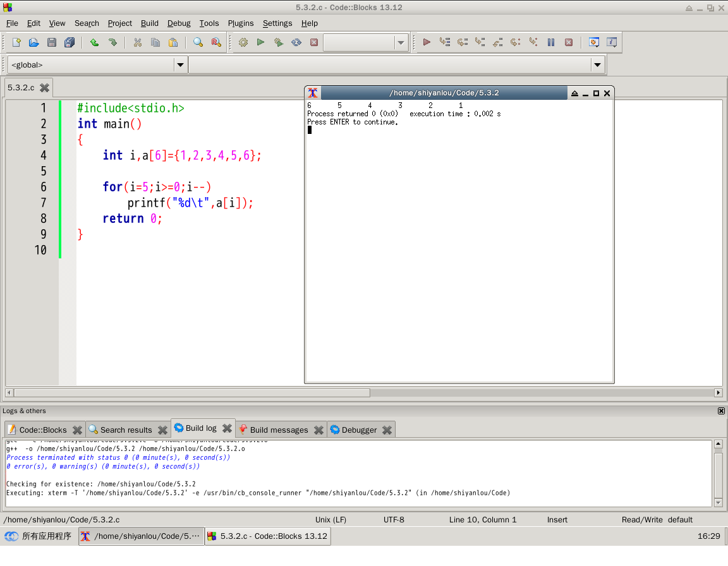Open the build target dropdown
728x566 pixels.
tap(401, 43)
